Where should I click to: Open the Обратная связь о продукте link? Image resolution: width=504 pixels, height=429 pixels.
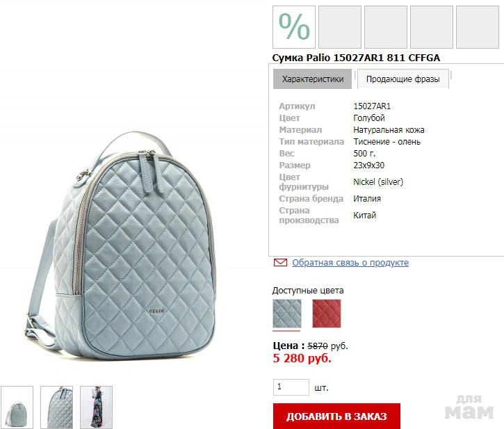pyautogui.click(x=350, y=263)
